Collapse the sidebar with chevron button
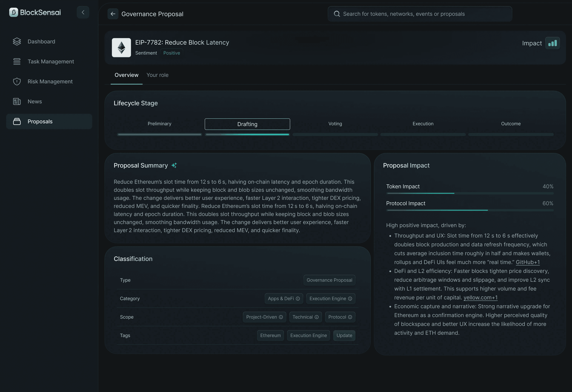Screen dimensions: 572x392 (x=83, y=12)
